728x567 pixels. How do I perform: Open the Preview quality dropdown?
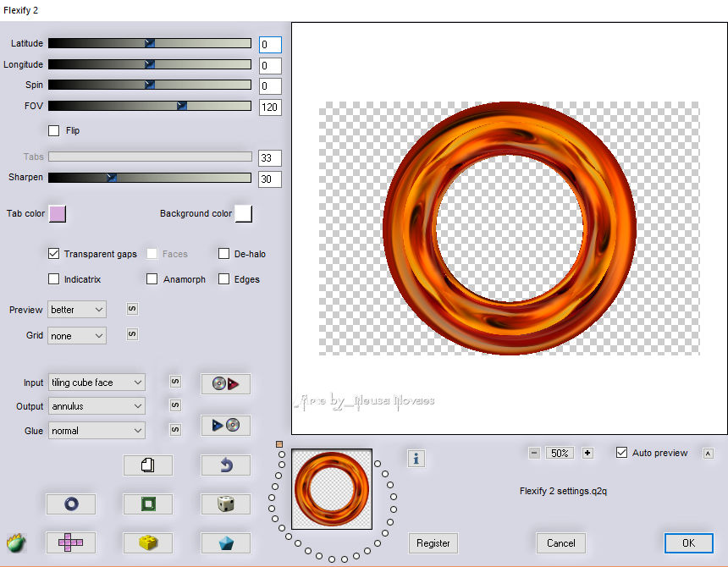77,310
